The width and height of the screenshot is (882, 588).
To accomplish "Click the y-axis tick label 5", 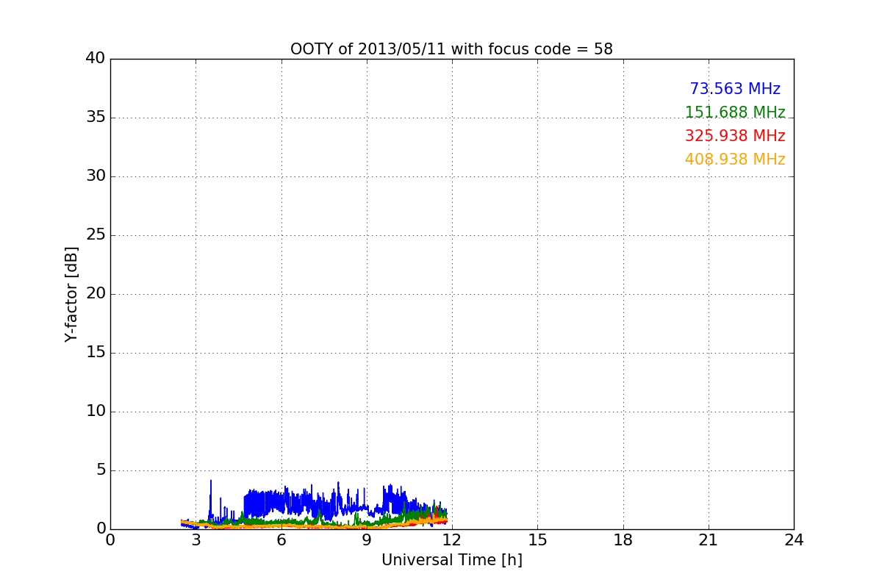I will click(101, 470).
